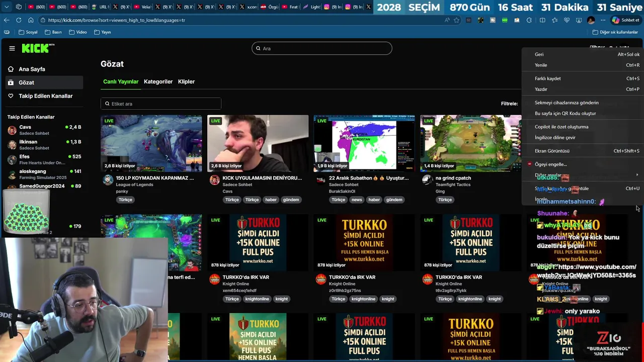The image size is (644, 362).
Task: Open the 'Light' browser tab
Action: [x=311, y=7]
